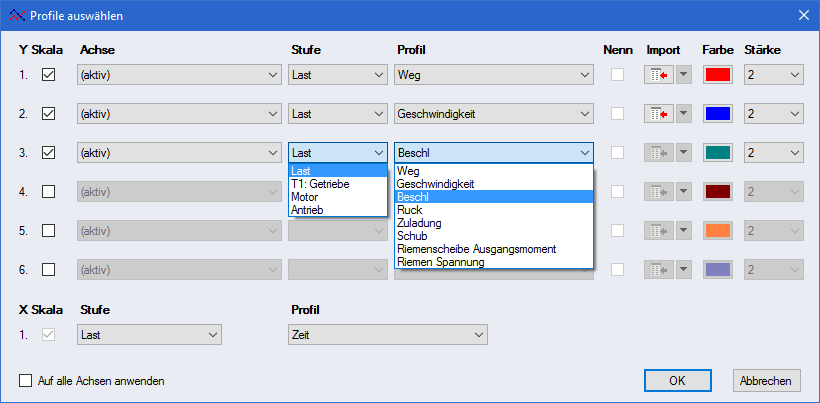This screenshot has width=820, height=403.
Task: Uncheck the Y Skala checkbox for row 1
Action: point(48,75)
